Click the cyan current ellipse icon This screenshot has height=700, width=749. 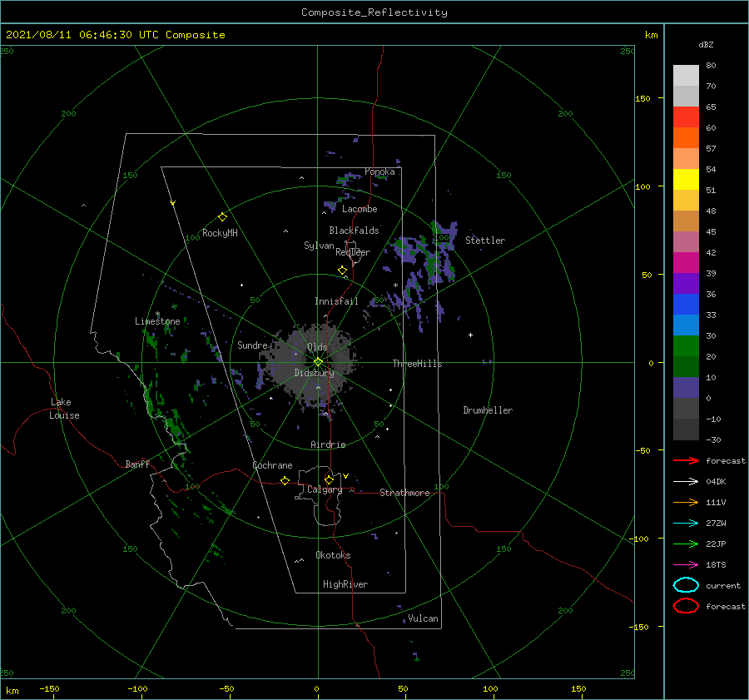[x=686, y=585]
